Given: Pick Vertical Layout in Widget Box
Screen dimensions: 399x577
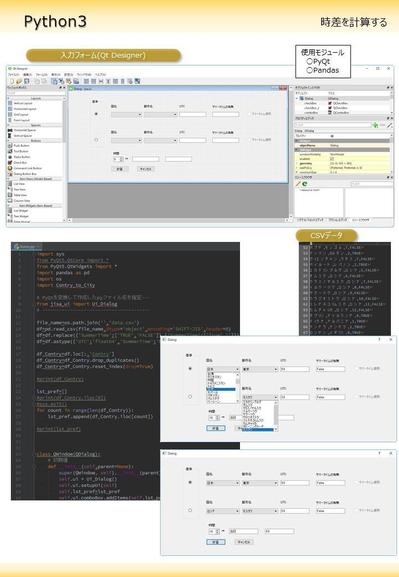Looking at the screenshot, I should (x=23, y=103).
